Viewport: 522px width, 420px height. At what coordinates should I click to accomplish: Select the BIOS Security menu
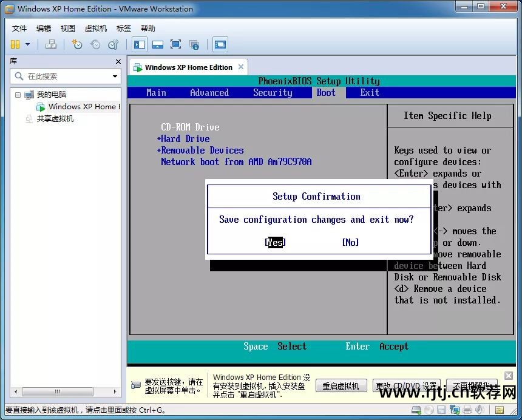tap(273, 92)
